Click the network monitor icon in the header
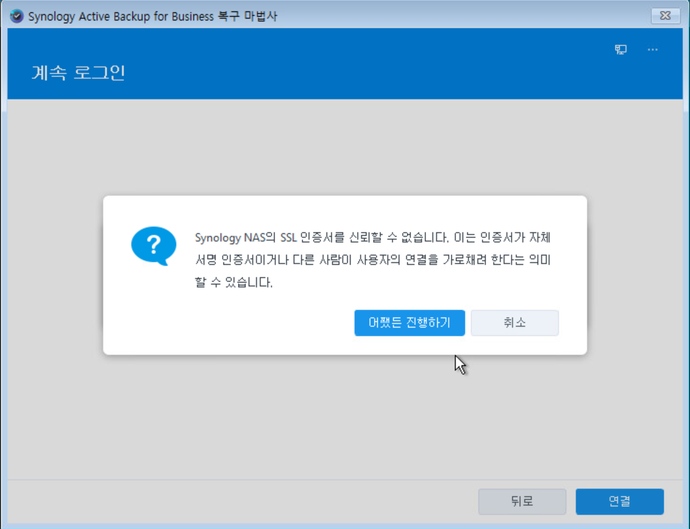 point(620,49)
